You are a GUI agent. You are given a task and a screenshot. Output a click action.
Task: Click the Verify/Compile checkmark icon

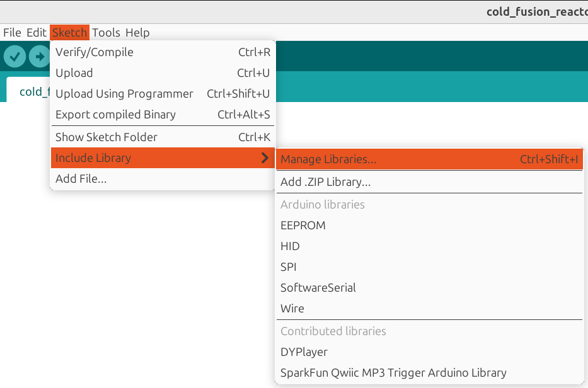[x=14, y=56]
